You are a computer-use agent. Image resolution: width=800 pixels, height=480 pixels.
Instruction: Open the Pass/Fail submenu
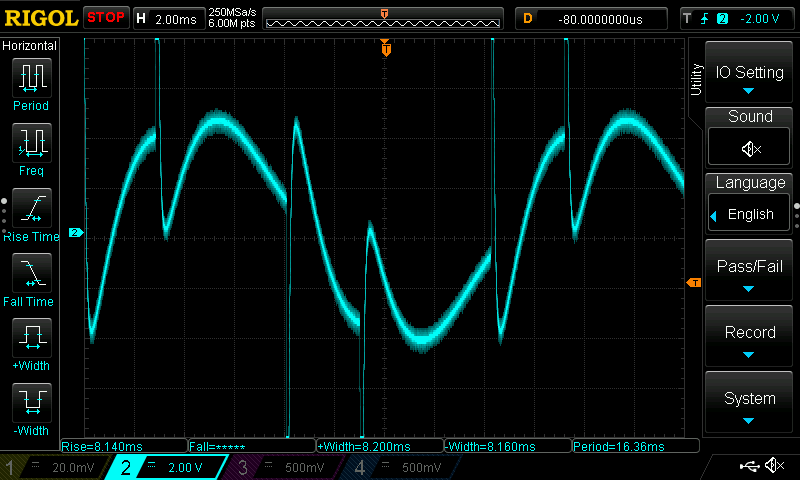pyautogui.click(x=750, y=272)
